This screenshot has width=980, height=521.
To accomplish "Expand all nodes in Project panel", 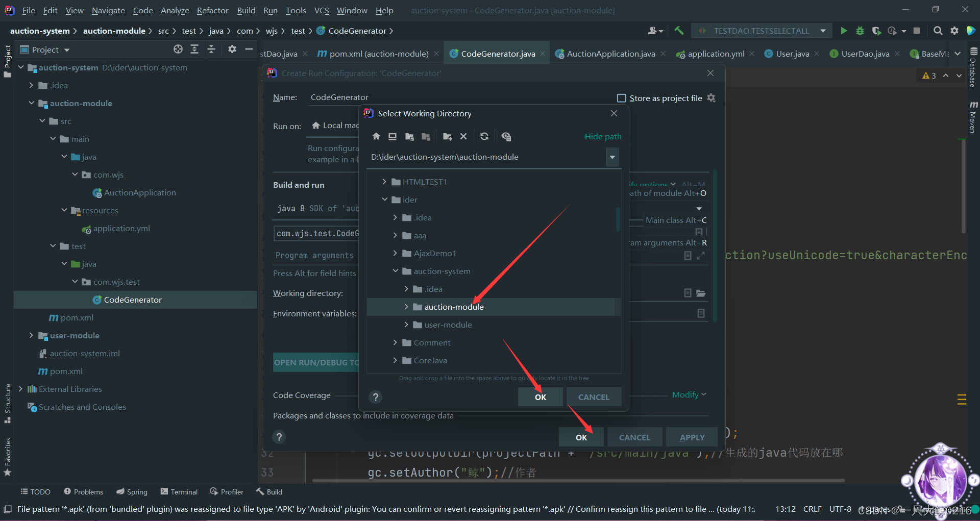I will pos(194,49).
